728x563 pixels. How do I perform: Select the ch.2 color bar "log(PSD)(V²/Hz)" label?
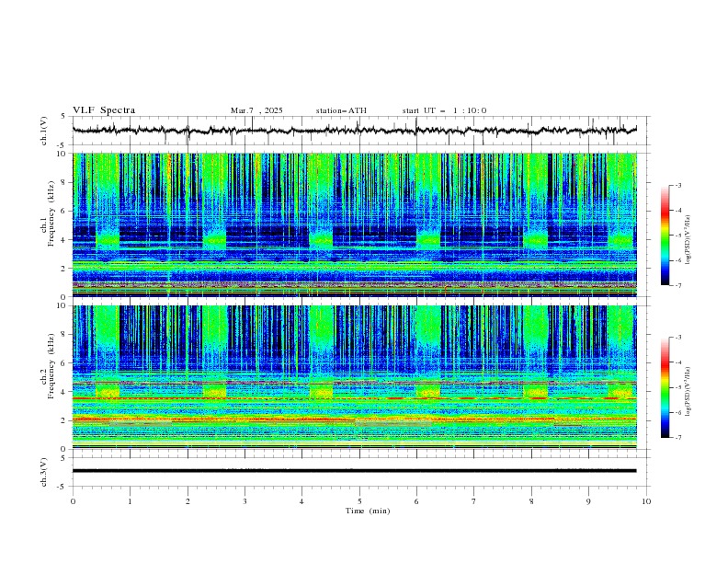pyautogui.click(x=688, y=392)
